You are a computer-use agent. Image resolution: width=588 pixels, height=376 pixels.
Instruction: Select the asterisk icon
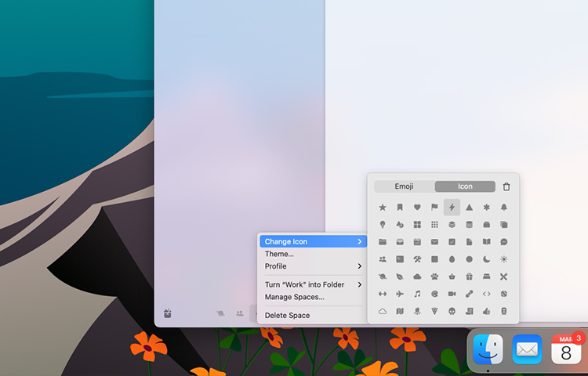pos(486,207)
